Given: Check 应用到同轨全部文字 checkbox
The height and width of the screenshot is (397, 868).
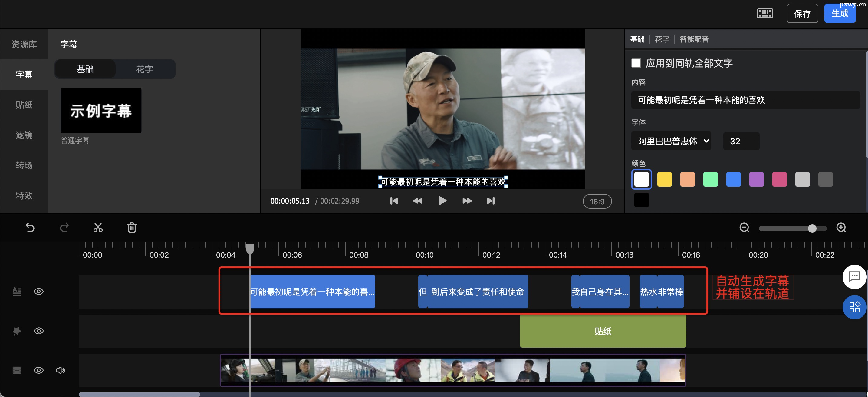Looking at the screenshot, I should point(636,63).
